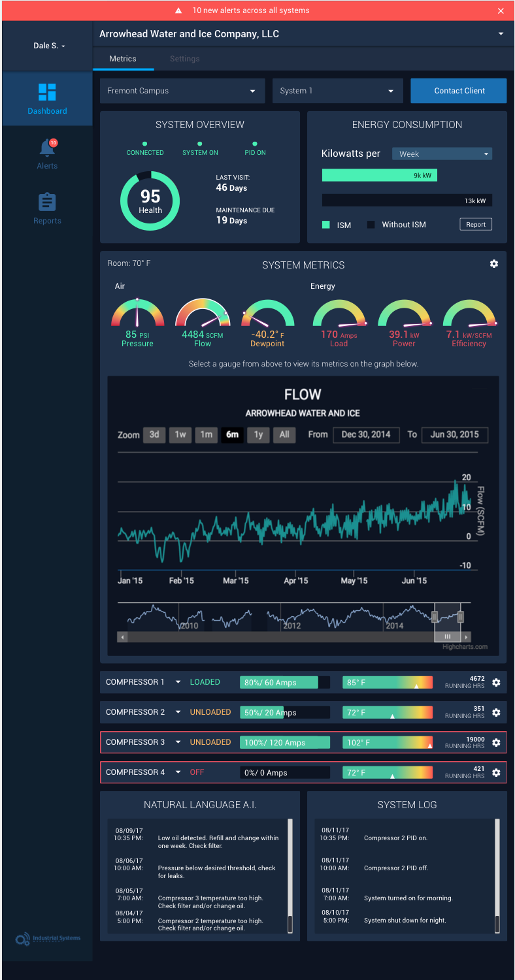Set chart zoom to 1y
The width and height of the screenshot is (515, 980).
(x=258, y=435)
